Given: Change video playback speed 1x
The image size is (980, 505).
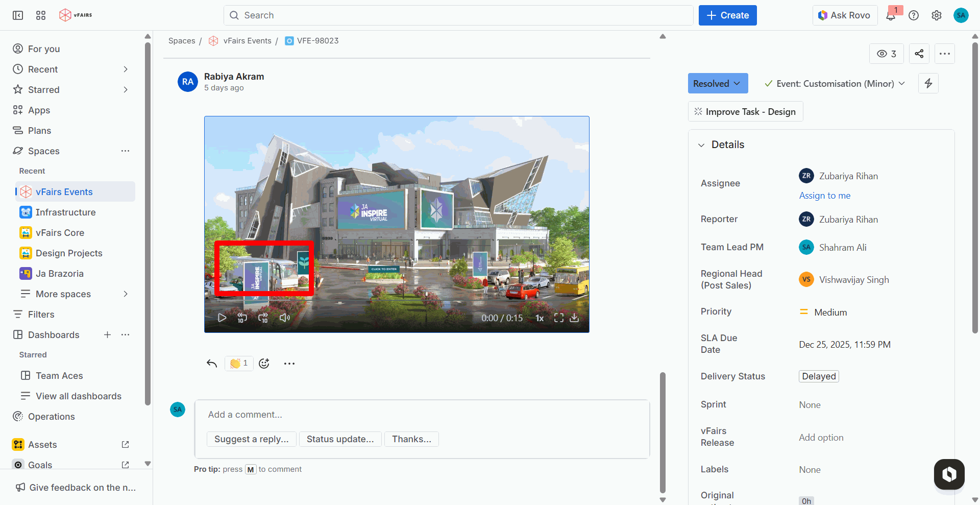Looking at the screenshot, I should 539,318.
